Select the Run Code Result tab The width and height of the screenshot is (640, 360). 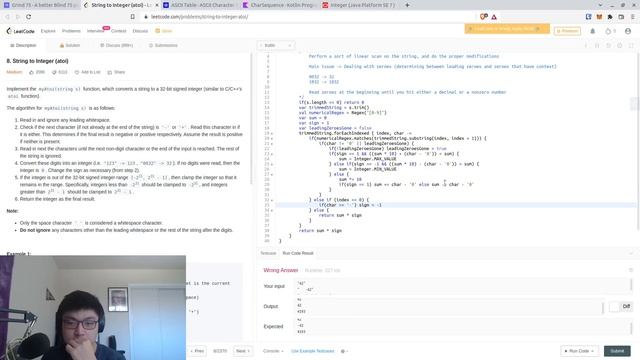coord(298,253)
